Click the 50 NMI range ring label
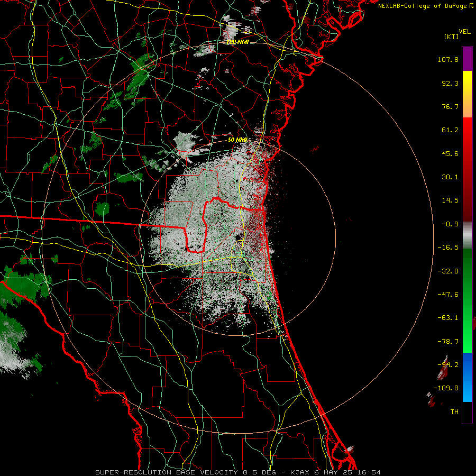This screenshot has width=476, height=476. point(237,140)
